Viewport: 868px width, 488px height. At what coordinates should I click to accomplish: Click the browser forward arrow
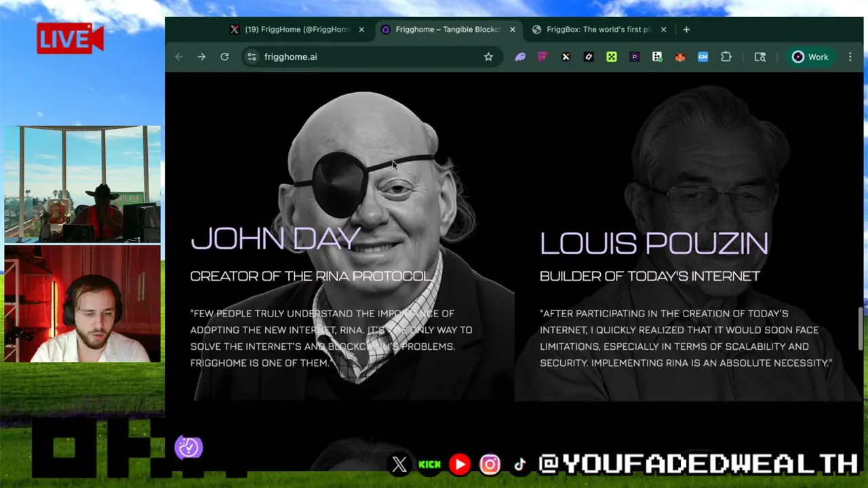tap(201, 57)
